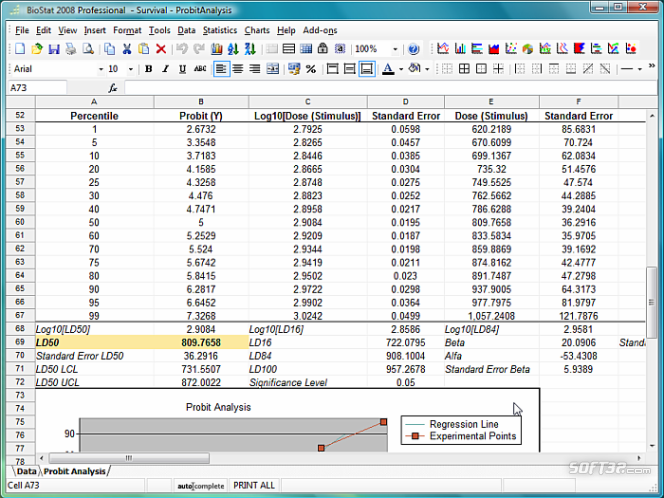The image size is (664, 498).
Task: Click the cell reference box A73
Action: (37, 88)
